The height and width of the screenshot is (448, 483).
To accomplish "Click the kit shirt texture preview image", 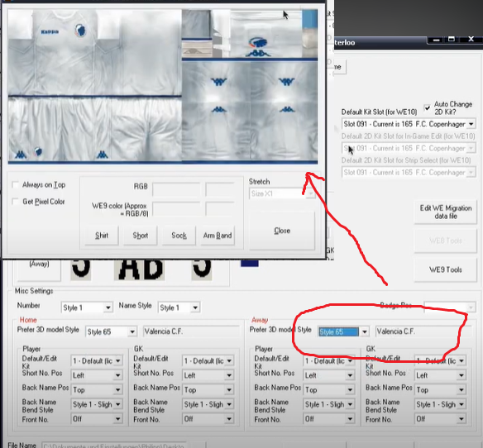I will (95, 52).
